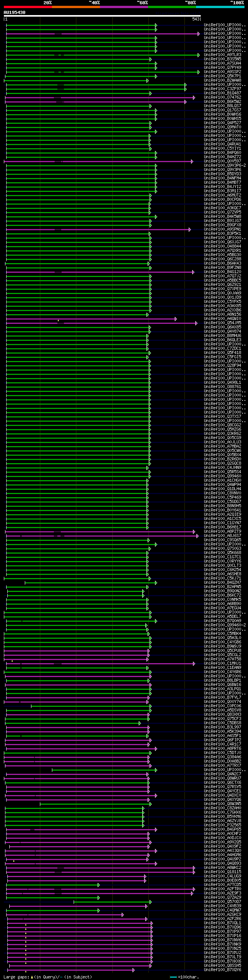The width and height of the screenshot is (248, 980).
Task: Select hit label UniRef100_Q5K668
Action: [x=222, y=553]
